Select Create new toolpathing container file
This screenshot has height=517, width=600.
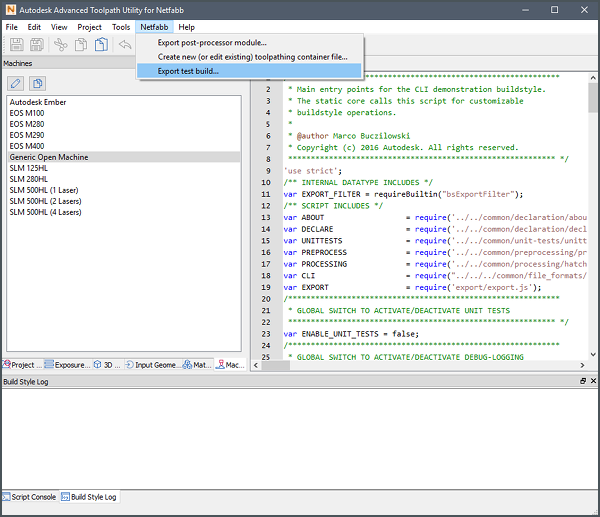252,57
